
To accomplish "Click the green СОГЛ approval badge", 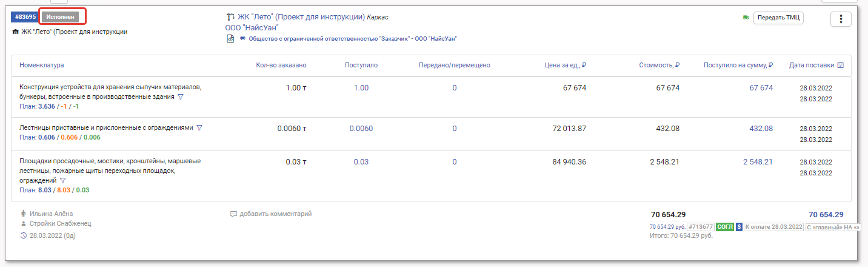I will pyautogui.click(x=724, y=226).
